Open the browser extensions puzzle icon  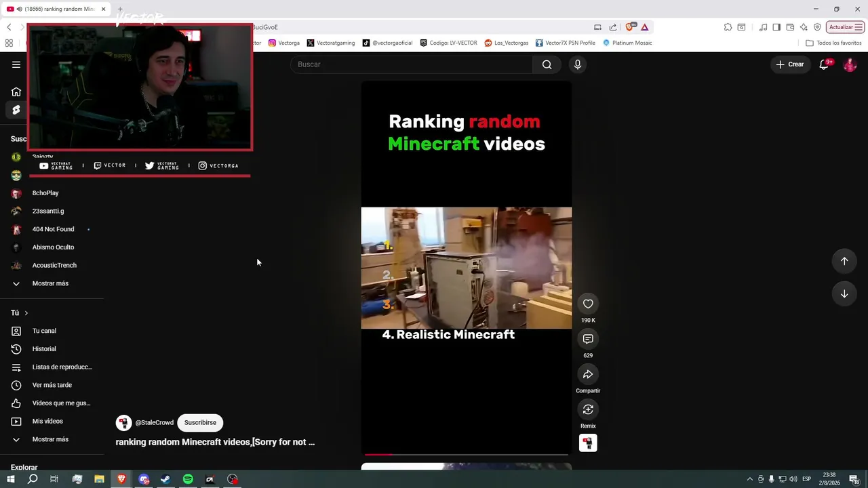point(728,27)
